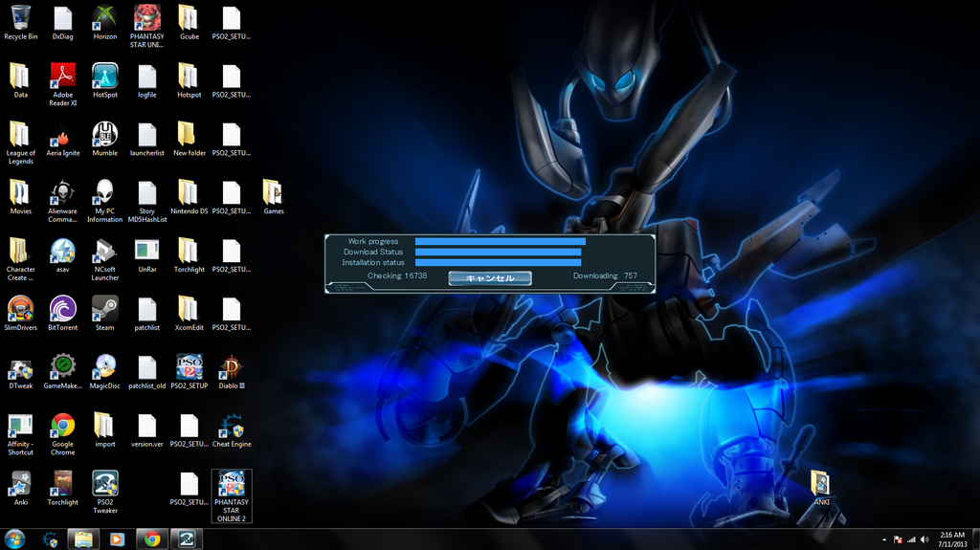Image resolution: width=980 pixels, height=550 pixels.
Task: Select the Data folder on desktop
Action: [21, 81]
